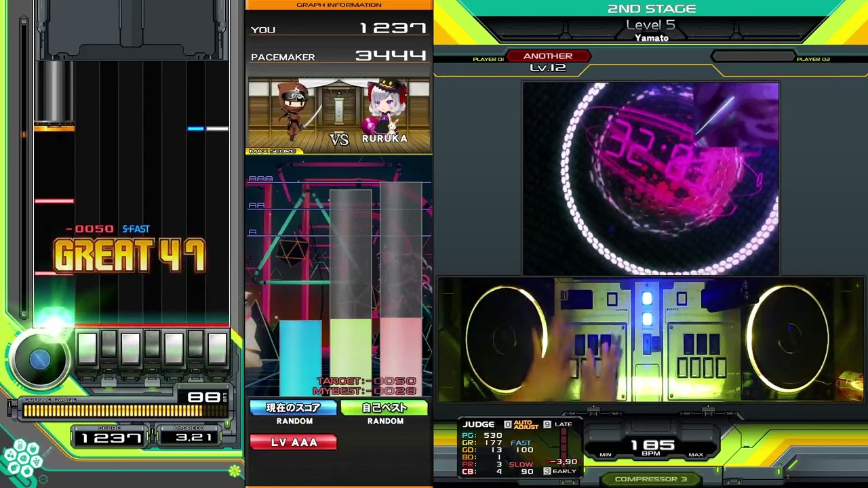The image size is (868, 488).
Task: Tap the fourth key, the center dark one
Action: point(152,346)
